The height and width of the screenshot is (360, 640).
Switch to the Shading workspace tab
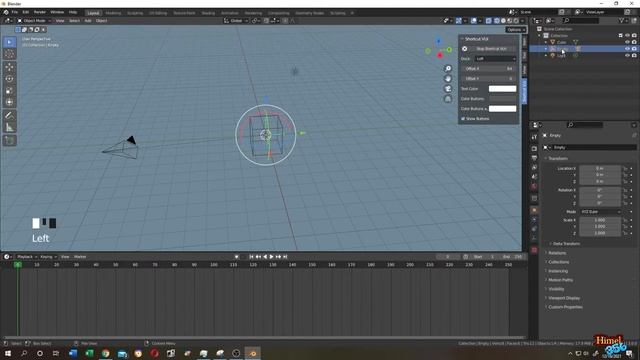tap(208, 13)
